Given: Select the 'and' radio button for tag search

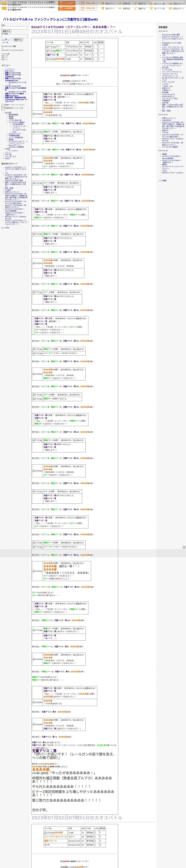Looking at the screenshot, I should (x=6, y=39).
